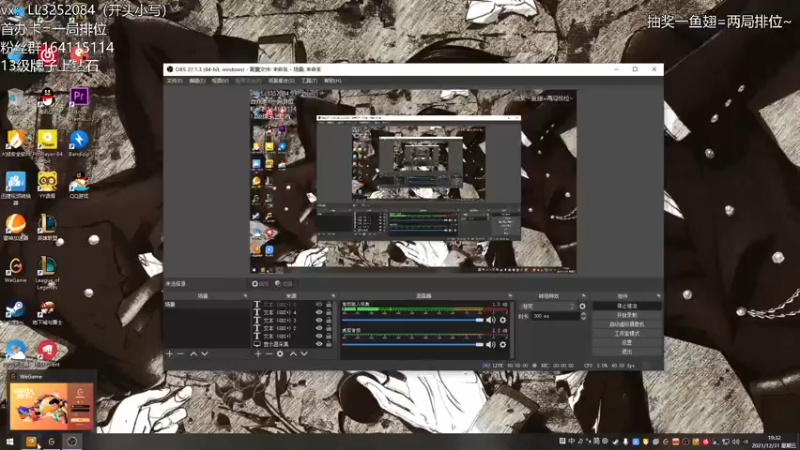Move the selected source up in the list
This screenshot has height=450, width=800.
point(293,354)
